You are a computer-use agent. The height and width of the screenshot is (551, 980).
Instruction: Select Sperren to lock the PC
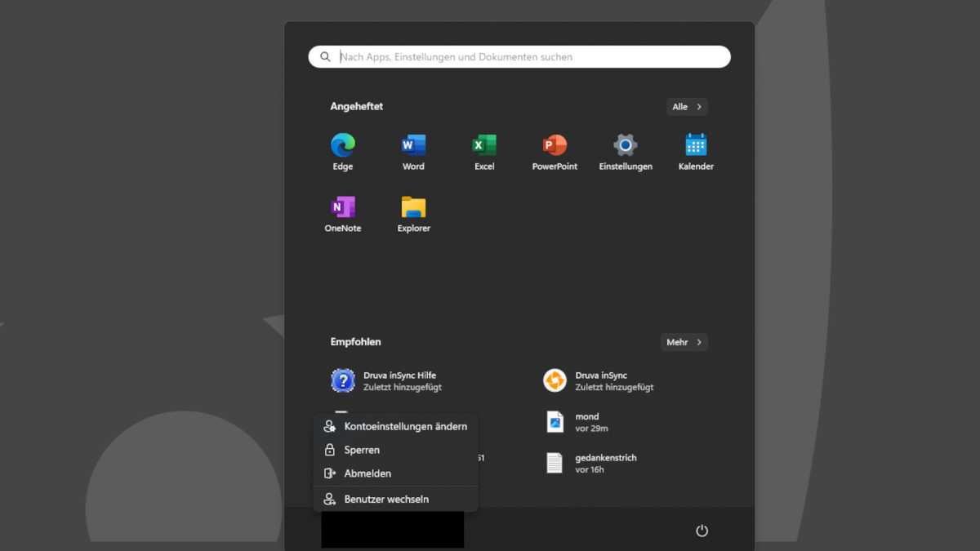(x=396, y=450)
